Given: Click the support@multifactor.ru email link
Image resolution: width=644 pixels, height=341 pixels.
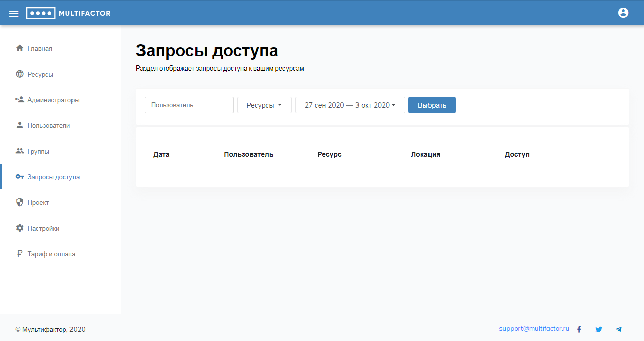Looking at the screenshot, I should (x=534, y=328).
